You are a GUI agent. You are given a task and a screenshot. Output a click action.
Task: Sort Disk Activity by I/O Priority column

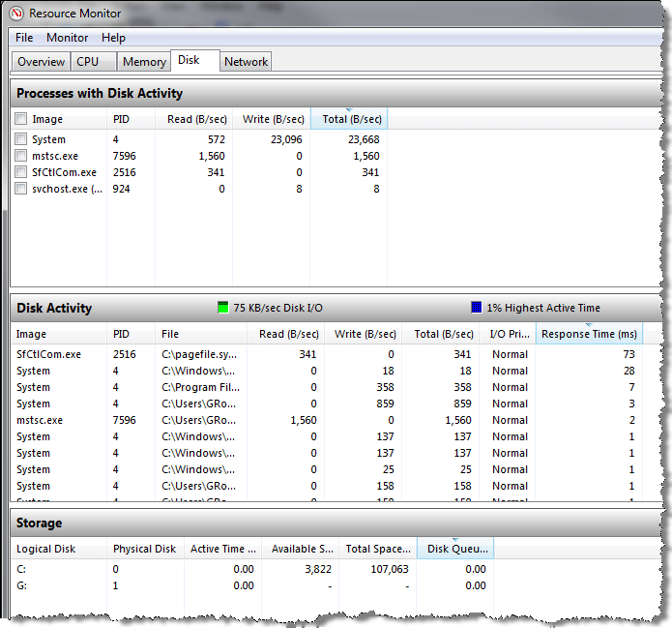[508, 334]
